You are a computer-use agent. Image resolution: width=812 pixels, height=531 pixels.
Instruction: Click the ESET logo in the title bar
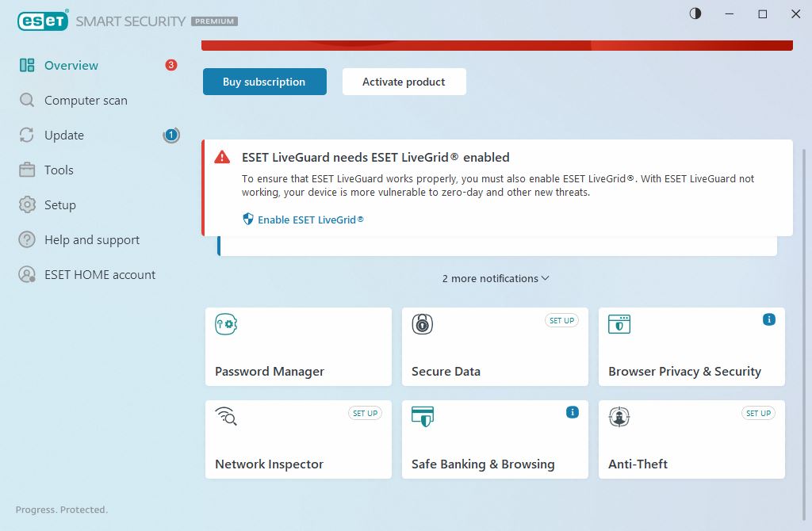click(x=43, y=21)
